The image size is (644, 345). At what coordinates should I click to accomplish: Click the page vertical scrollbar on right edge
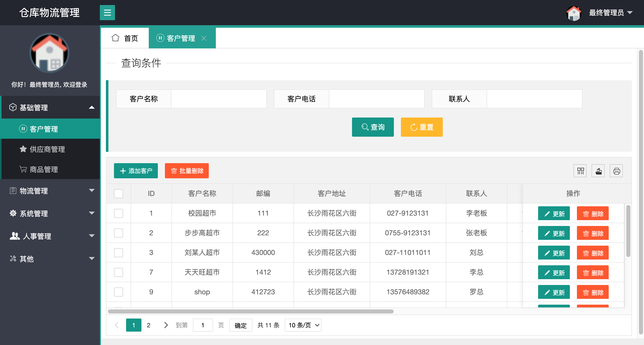pyautogui.click(x=641, y=192)
